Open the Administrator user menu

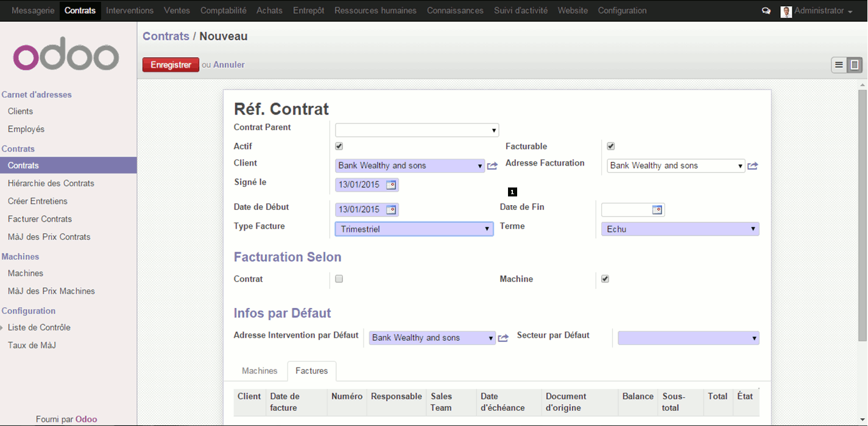point(823,11)
